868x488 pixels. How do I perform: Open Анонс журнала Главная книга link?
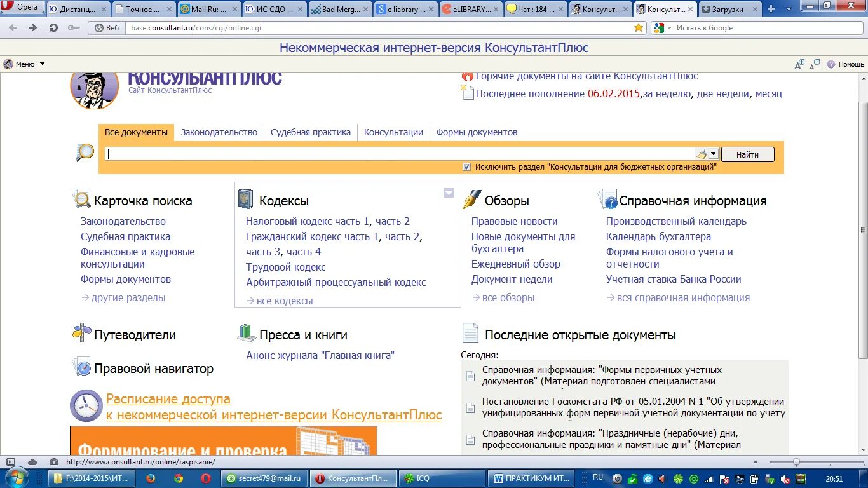tap(320, 355)
